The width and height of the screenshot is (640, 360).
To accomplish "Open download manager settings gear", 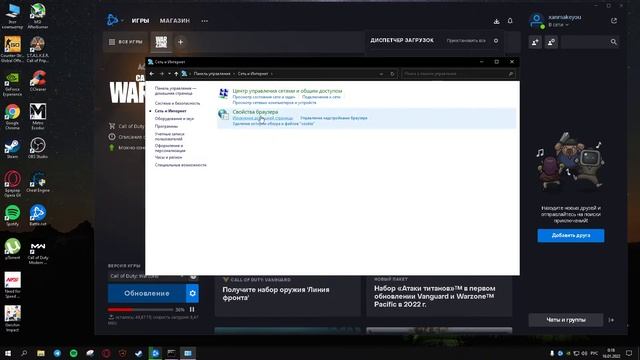I will (496, 41).
